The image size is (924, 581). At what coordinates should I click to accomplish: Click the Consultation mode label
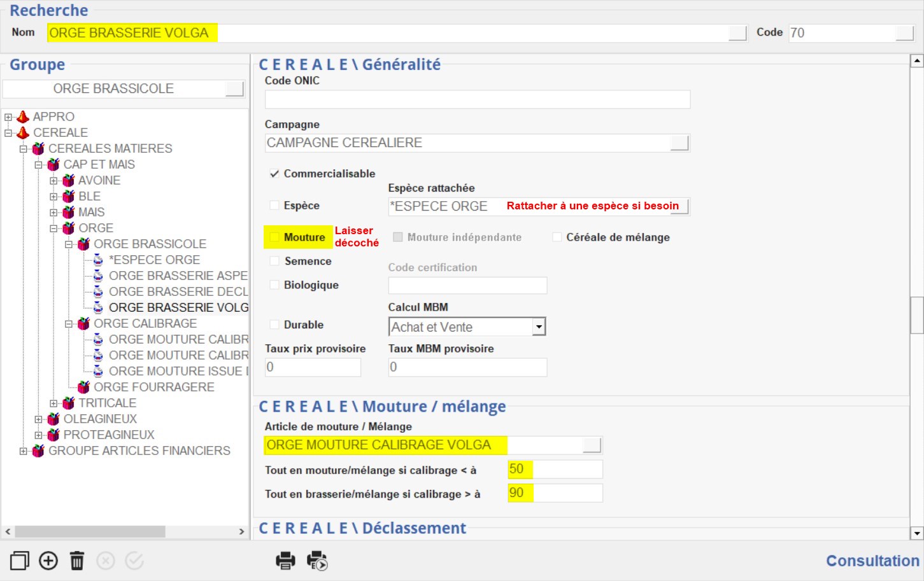click(872, 561)
